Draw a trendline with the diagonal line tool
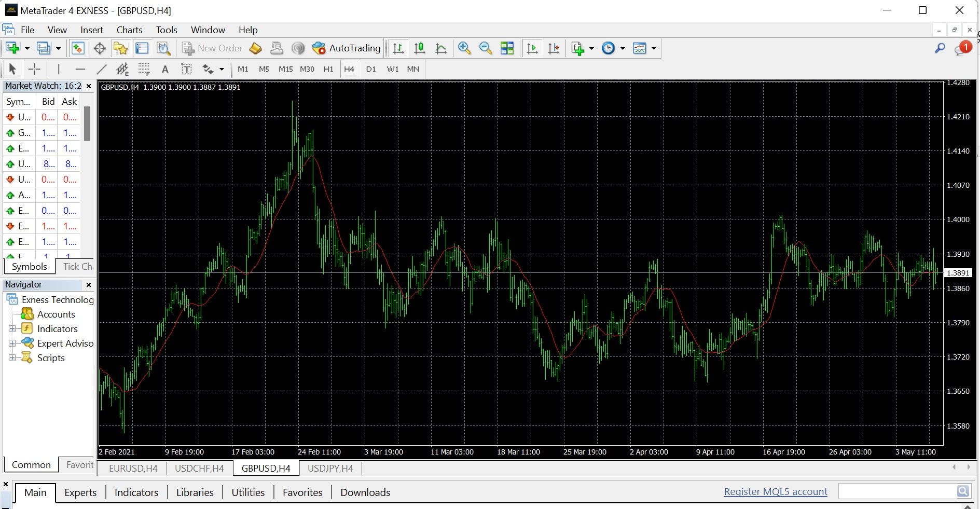980x509 pixels. click(x=102, y=69)
